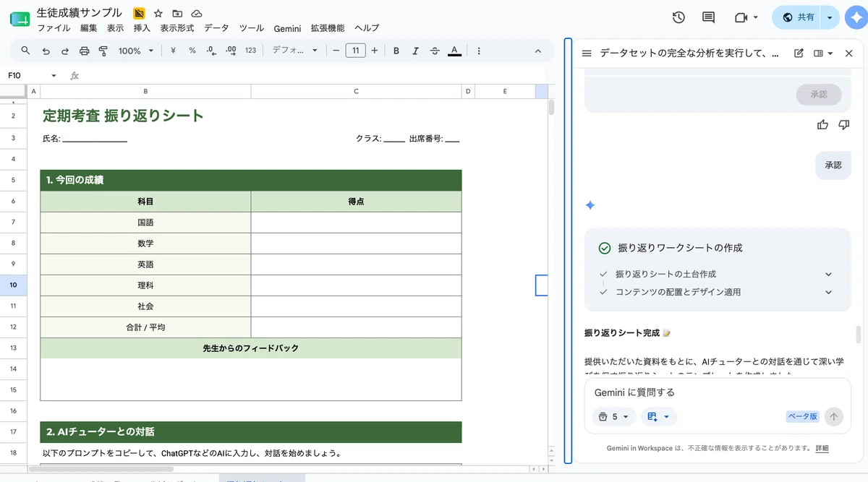868x482 pixels.
Task: Click the font size field showing 11
Action: pos(355,51)
